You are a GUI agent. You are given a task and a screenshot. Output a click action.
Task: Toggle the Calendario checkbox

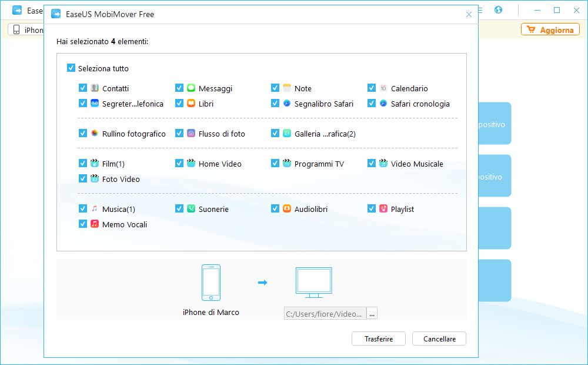[x=372, y=88]
